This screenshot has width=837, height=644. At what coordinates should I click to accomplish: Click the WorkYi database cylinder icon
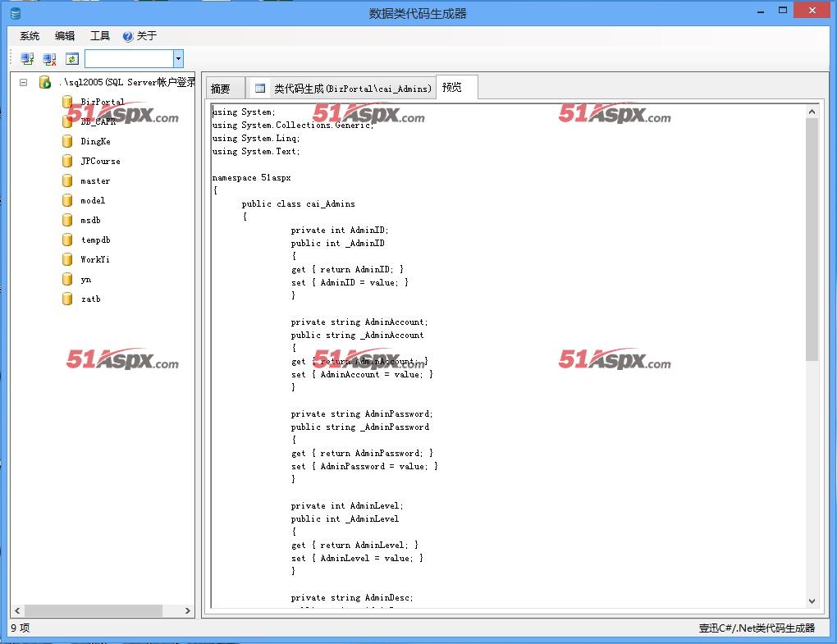pos(67,259)
